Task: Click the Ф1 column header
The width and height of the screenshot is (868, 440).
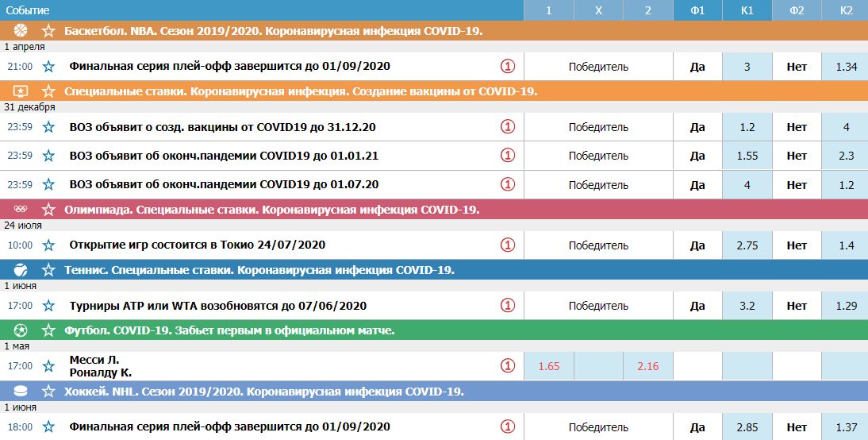Action: (x=697, y=10)
